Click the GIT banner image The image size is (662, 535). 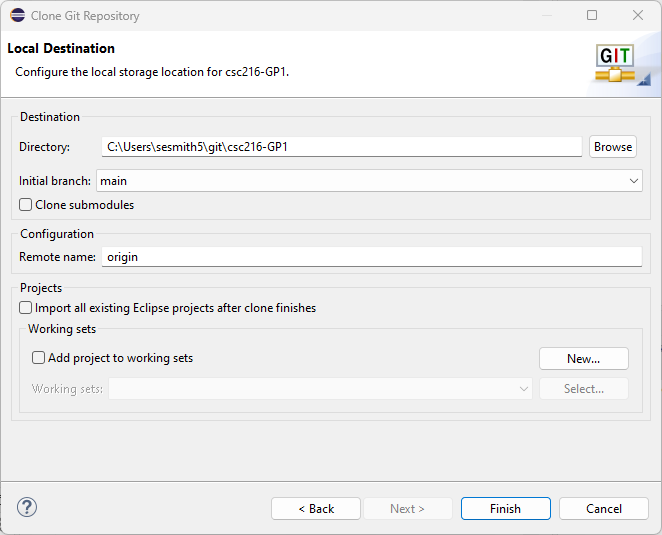coord(615,63)
